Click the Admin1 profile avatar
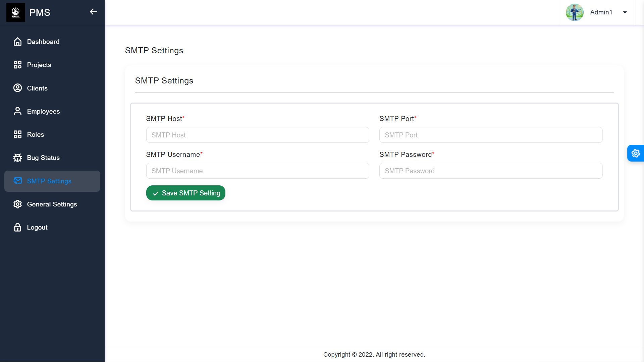The image size is (644, 362). [575, 12]
